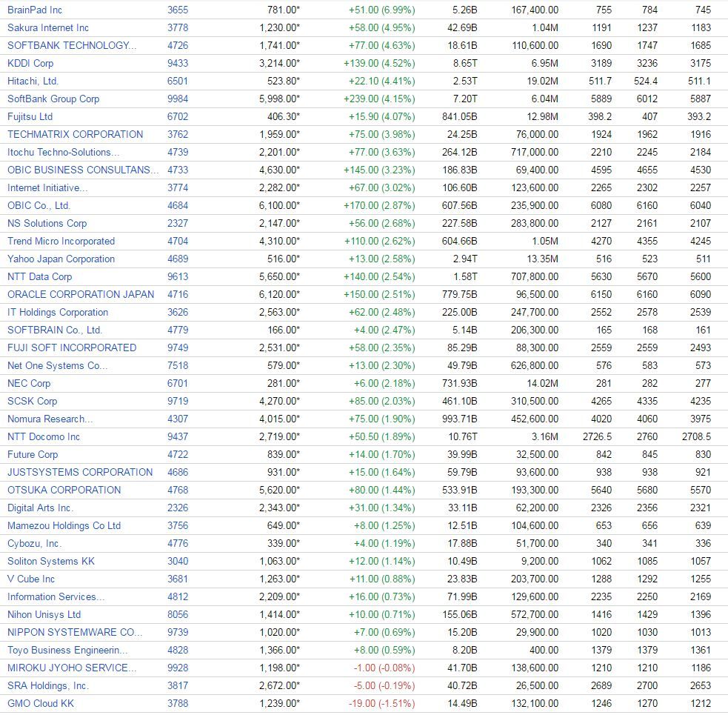Open TECHMATRIX CORPORATION link
The image size is (728, 715).
[76, 134]
